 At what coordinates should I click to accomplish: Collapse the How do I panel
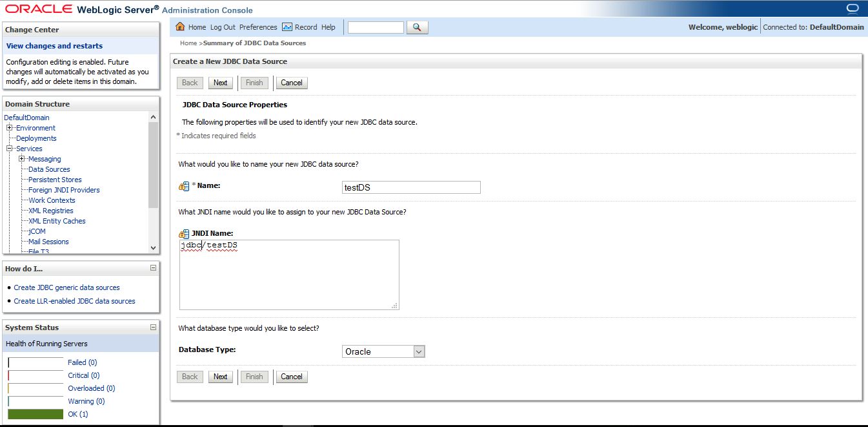[153, 267]
